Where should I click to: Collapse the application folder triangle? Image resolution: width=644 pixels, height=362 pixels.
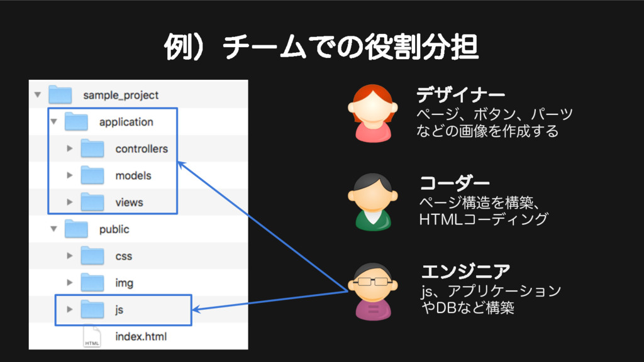coord(54,121)
